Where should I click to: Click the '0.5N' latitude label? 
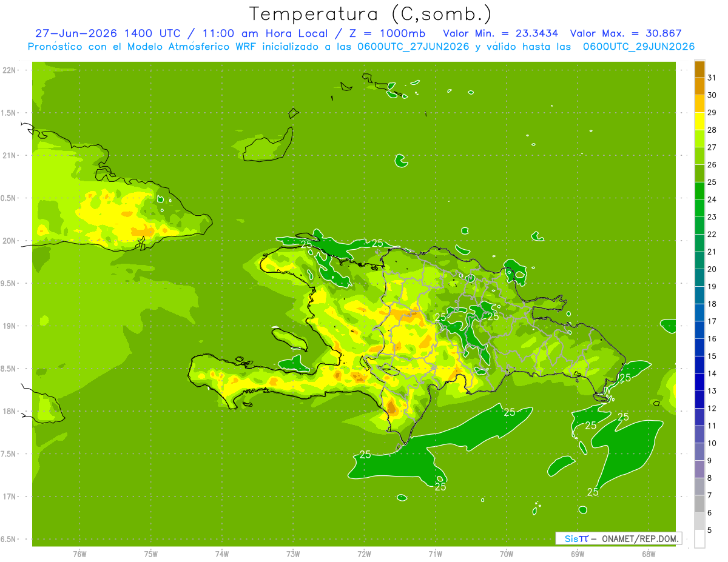click(x=9, y=198)
